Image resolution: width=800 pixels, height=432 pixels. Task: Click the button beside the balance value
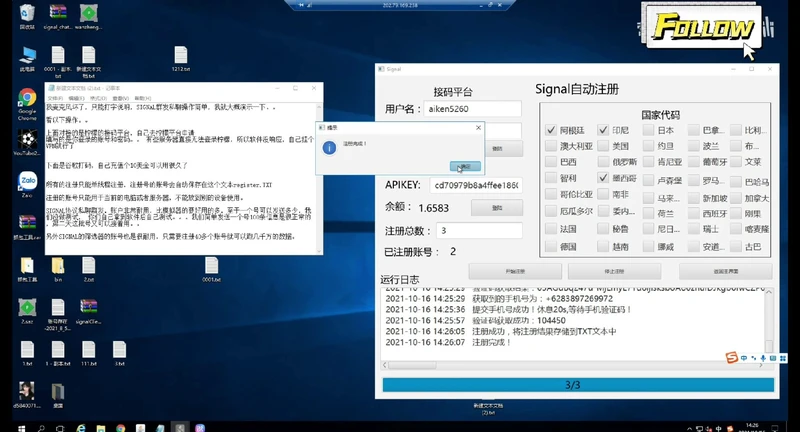[497, 208]
